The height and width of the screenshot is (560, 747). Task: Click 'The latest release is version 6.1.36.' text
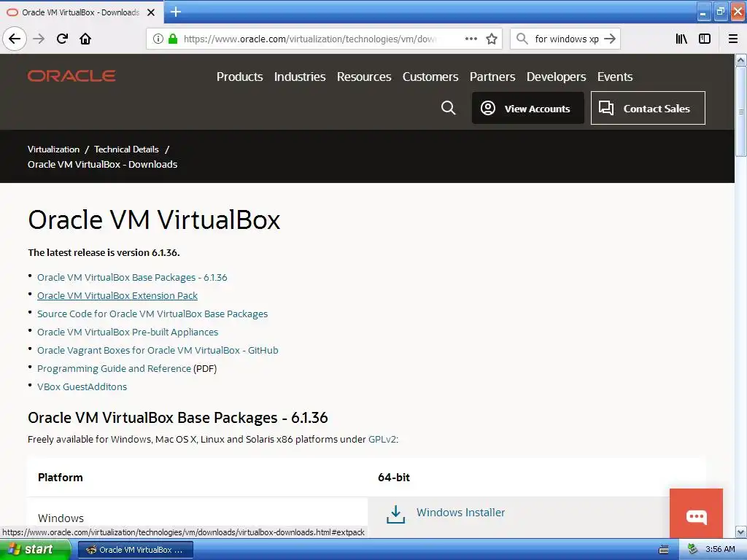point(104,252)
